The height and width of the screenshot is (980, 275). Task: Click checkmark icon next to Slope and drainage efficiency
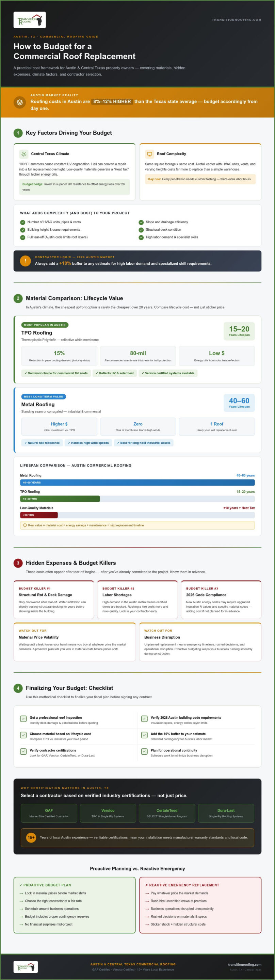[x=141, y=222]
